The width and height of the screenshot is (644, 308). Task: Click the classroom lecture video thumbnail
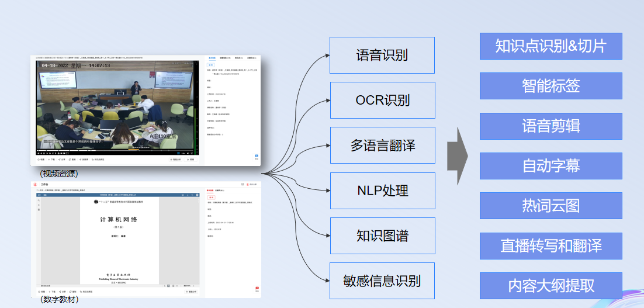[117, 105]
